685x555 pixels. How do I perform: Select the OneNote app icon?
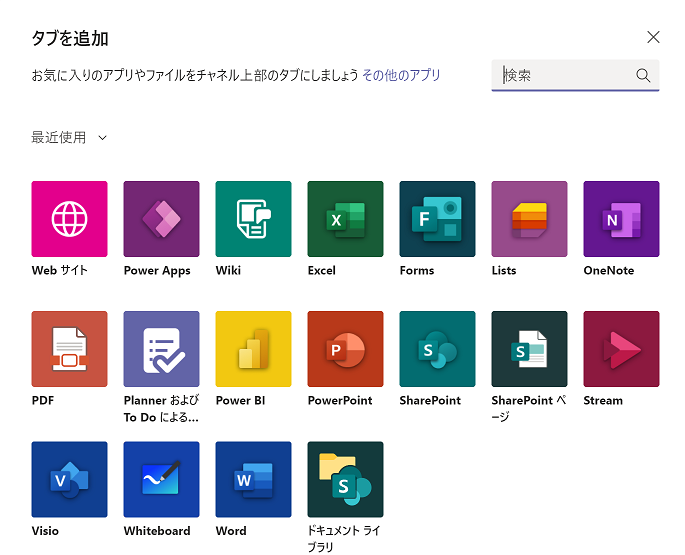tap(621, 219)
